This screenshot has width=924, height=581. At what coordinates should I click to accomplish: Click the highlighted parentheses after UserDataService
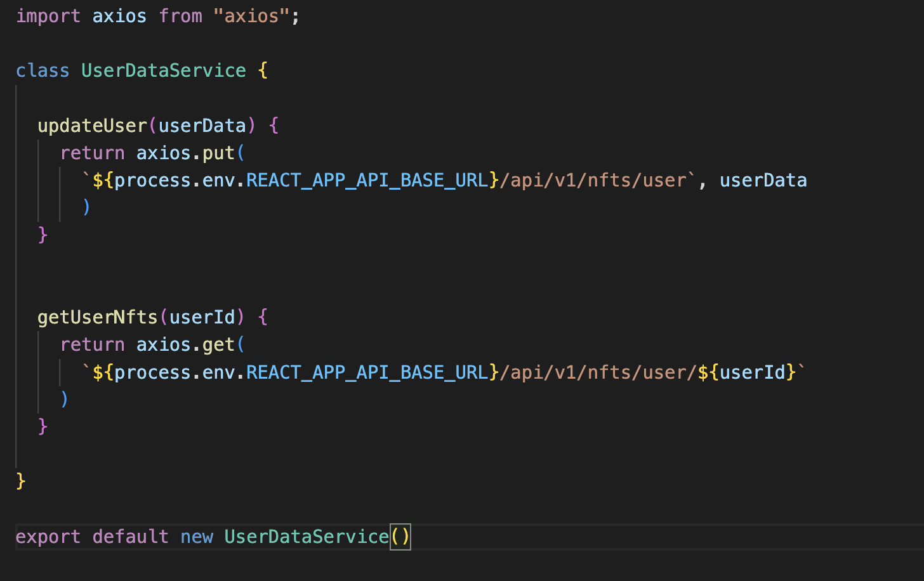pyautogui.click(x=400, y=537)
